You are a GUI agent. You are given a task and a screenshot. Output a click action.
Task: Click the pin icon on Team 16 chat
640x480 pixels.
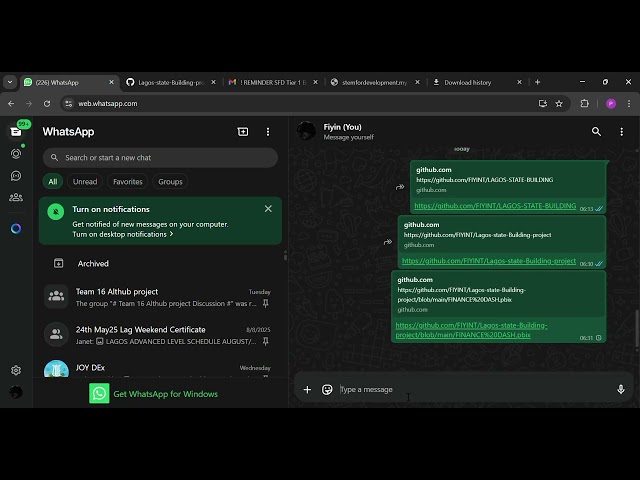pos(266,303)
